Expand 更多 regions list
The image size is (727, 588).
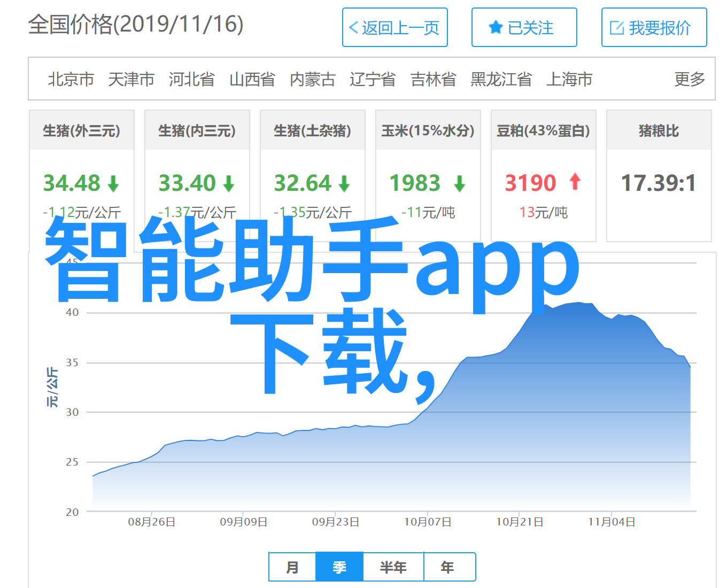(690, 79)
